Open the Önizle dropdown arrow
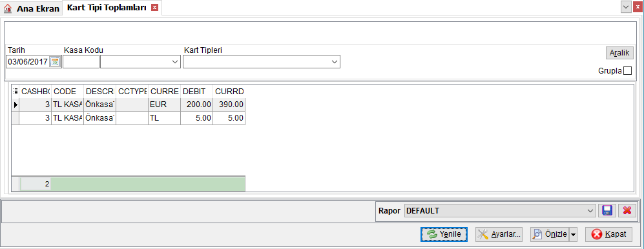Viewport: 644px width, 249px height. [574, 235]
